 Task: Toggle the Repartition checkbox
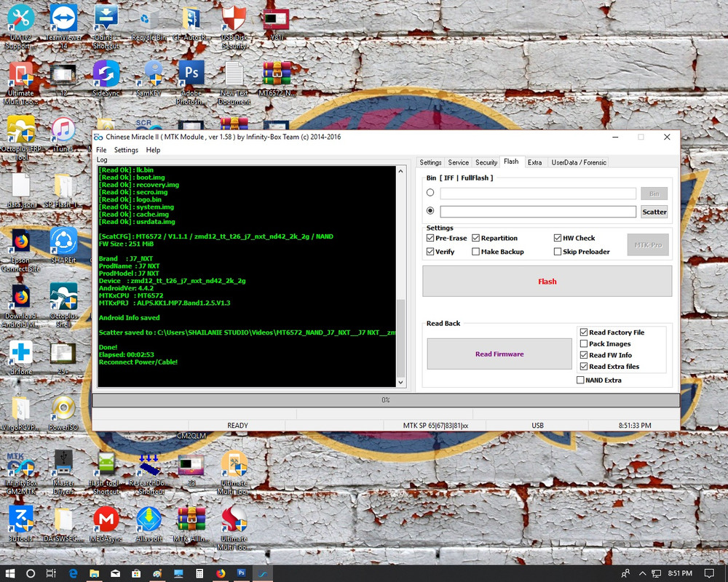475,238
